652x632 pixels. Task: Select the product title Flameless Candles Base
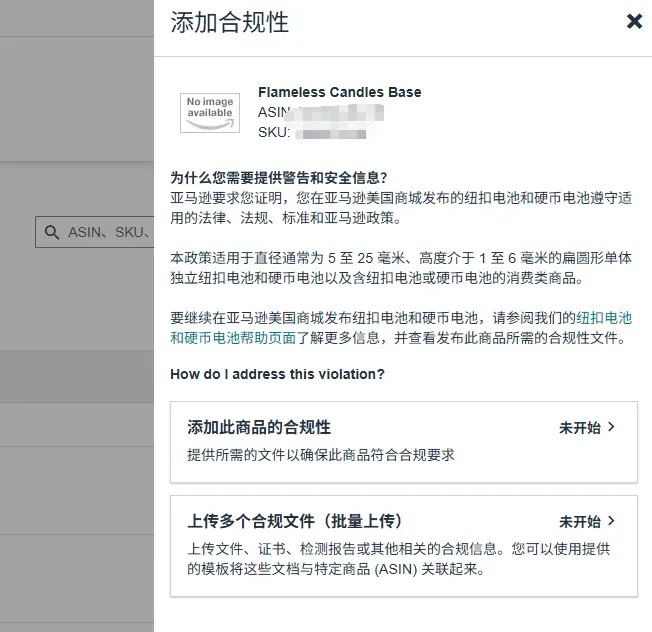340,92
